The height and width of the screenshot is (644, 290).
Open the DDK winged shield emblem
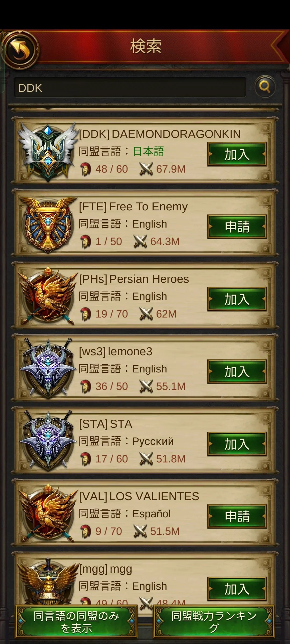[48, 152]
